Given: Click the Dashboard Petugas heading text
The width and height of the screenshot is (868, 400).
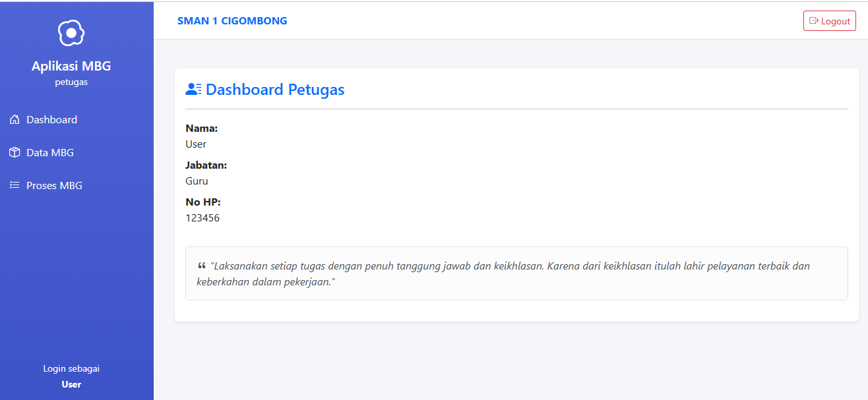Looking at the screenshot, I should (x=275, y=90).
